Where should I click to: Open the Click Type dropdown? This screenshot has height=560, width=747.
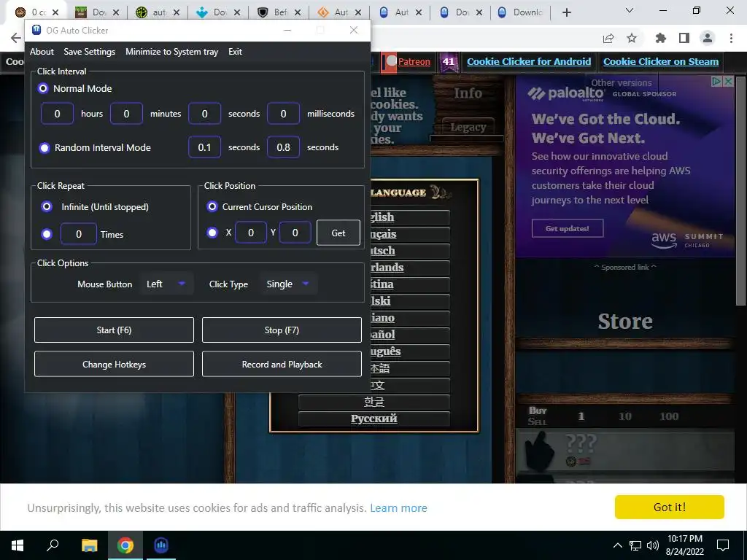point(288,284)
